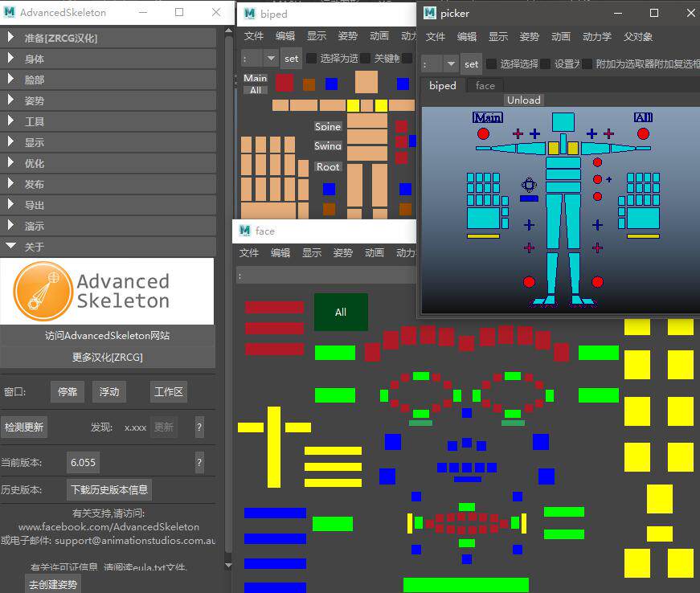
Task: Open 父对象 menu in picker window
Action: click(x=638, y=37)
